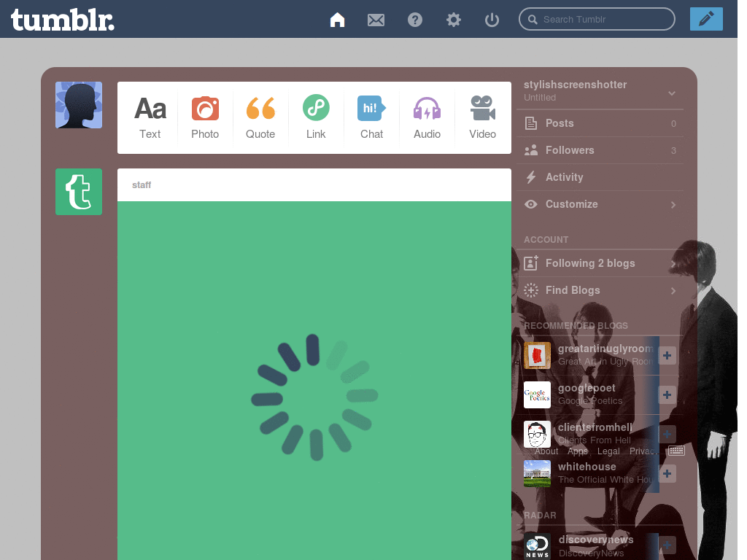Open the staff post author link
Image resolution: width=747 pixels, height=560 pixels.
point(142,184)
